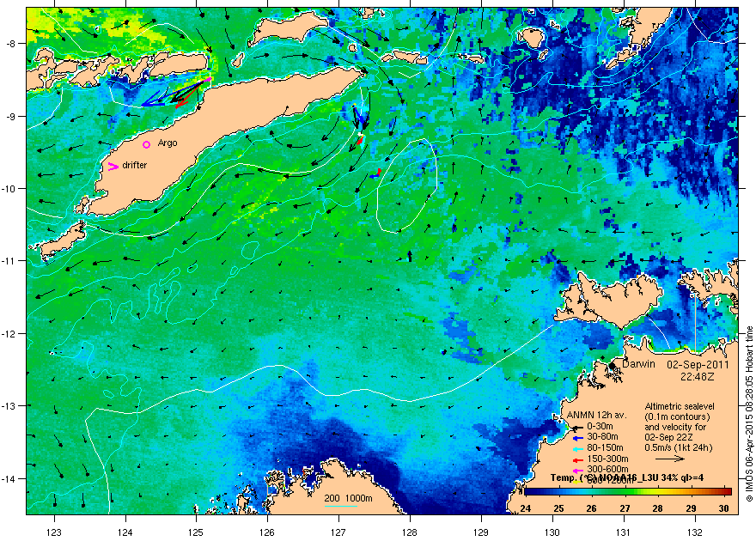Click the colorbar value 26
Screen dimensions: 756x541
[x=592, y=508]
